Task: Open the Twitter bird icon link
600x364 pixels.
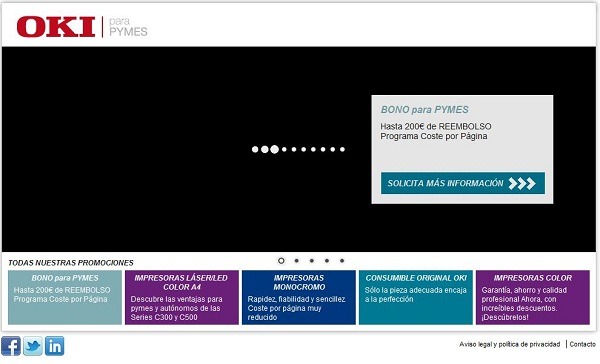Action: point(33,346)
